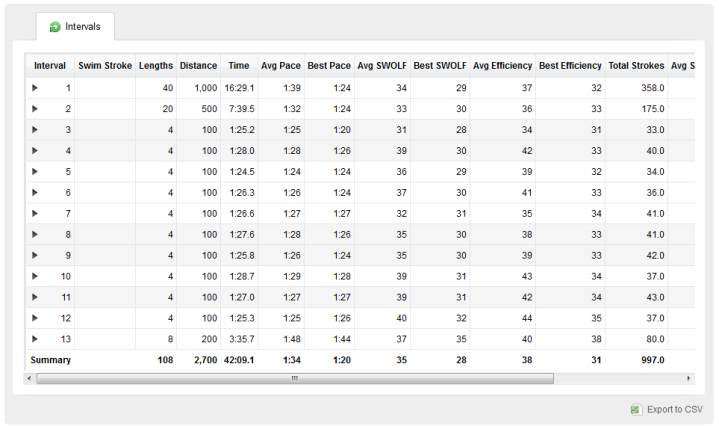This screenshot has width=719, height=426.
Task: Select the time value 1:24.5
Action: pos(242,172)
